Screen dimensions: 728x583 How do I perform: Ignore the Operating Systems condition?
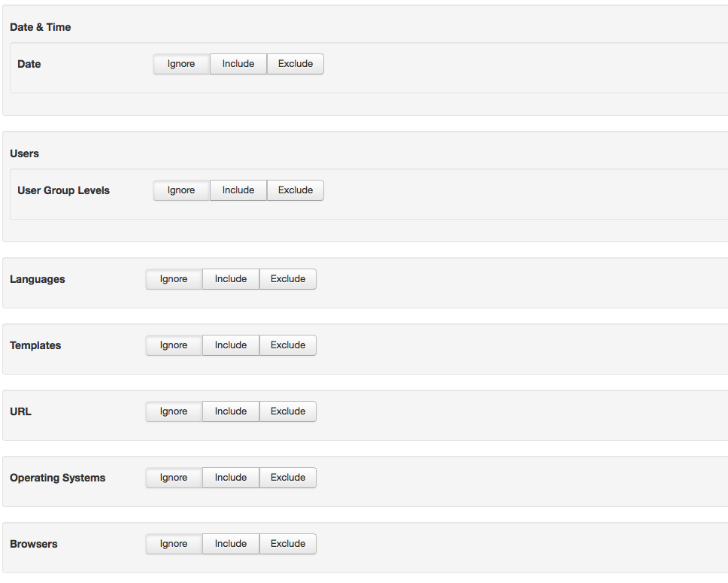(x=174, y=478)
